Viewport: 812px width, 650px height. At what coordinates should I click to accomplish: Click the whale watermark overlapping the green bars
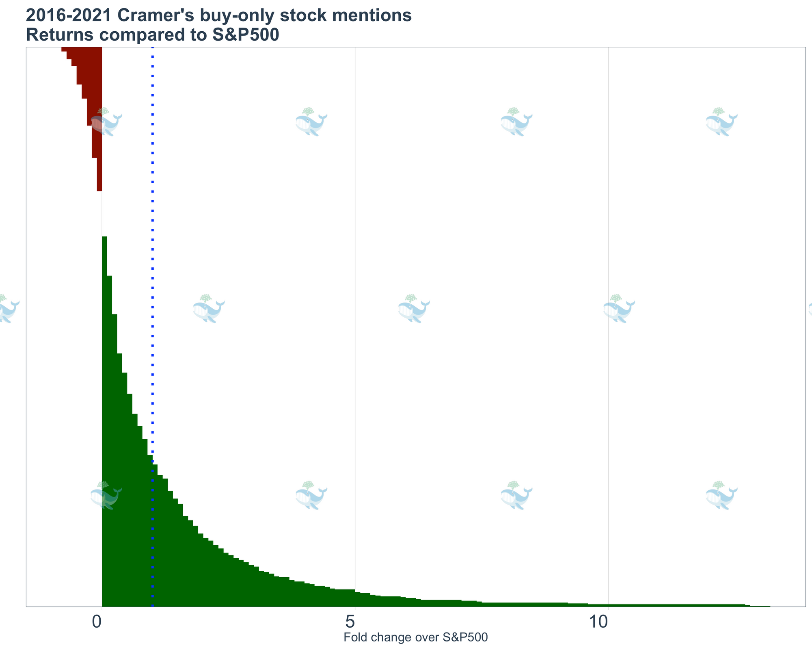pos(106,495)
